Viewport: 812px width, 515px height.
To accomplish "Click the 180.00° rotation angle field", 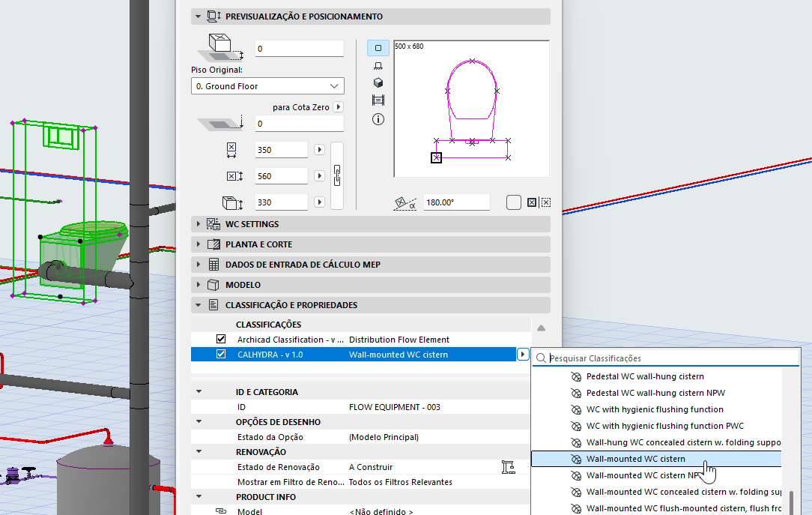I will [456, 202].
